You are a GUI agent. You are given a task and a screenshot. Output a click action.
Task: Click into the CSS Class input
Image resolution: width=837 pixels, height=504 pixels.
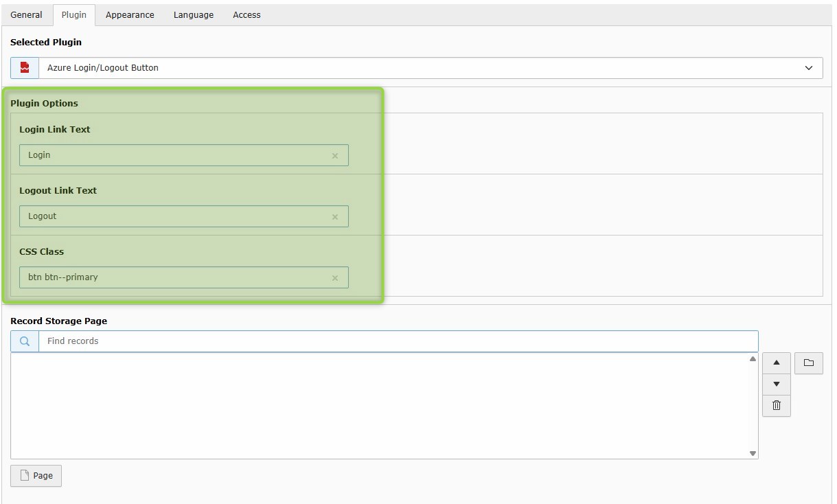point(172,277)
